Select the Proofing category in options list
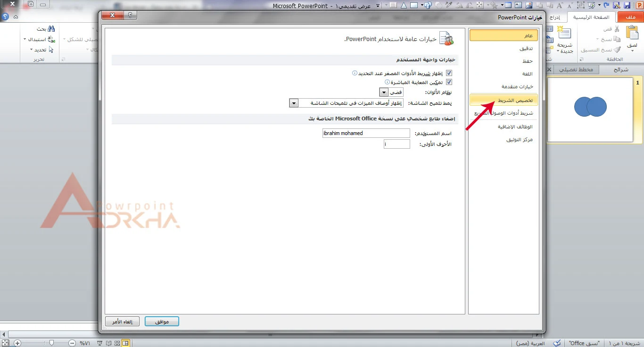The height and width of the screenshot is (347, 644). 504,48
